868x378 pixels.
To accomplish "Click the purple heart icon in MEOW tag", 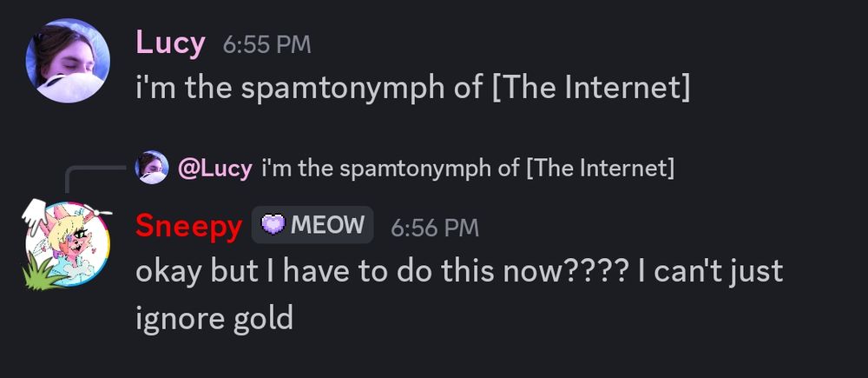I will click(272, 225).
